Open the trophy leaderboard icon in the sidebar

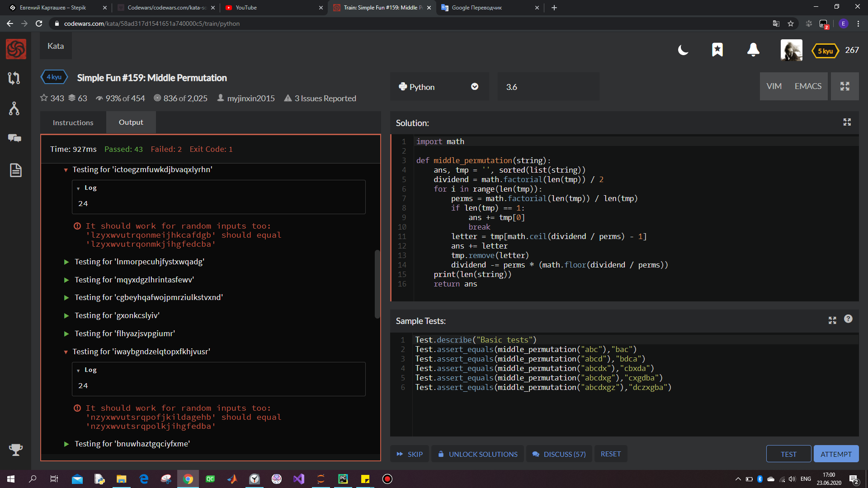[15, 450]
